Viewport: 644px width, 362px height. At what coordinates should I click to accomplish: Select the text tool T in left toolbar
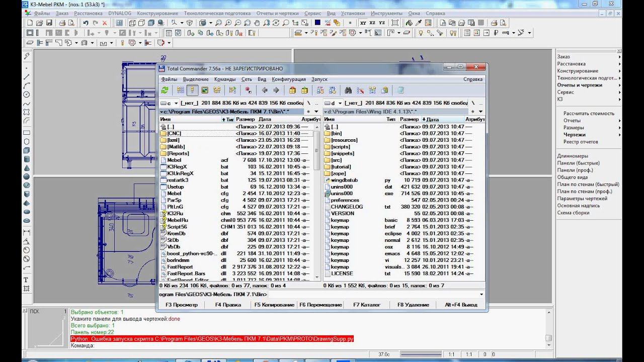point(26,280)
